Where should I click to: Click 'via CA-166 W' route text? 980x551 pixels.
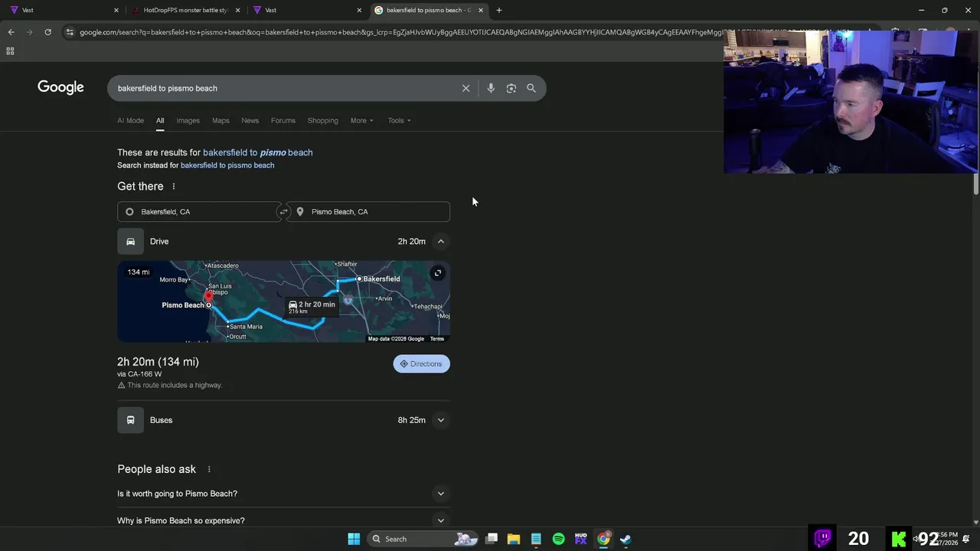139,374
